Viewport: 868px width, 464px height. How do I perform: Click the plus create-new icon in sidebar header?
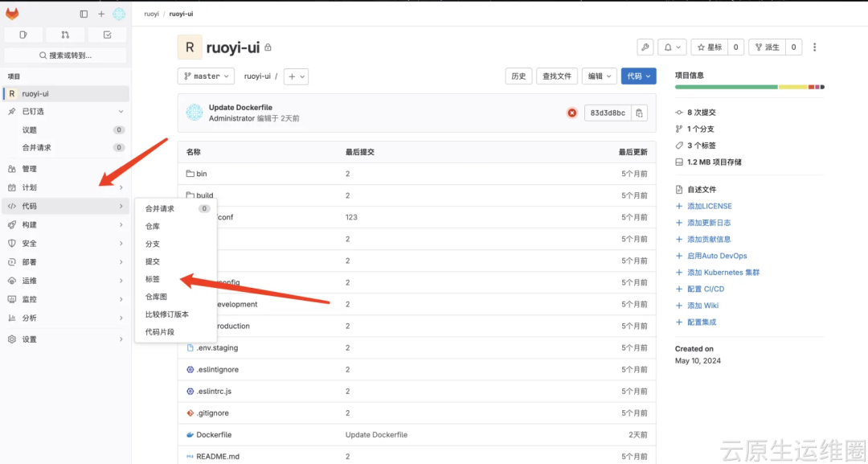(x=101, y=14)
